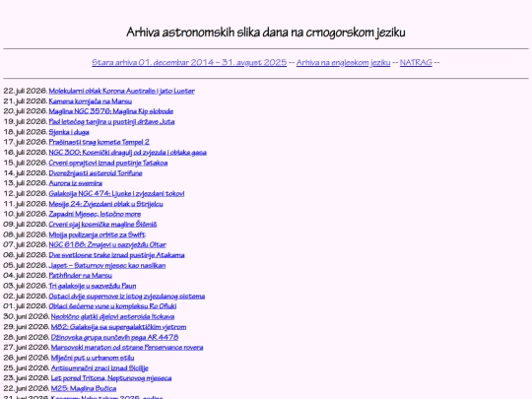Click the date text '15. juli 2026.'
The width and height of the screenshot is (532, 399).
click(25, 163)
